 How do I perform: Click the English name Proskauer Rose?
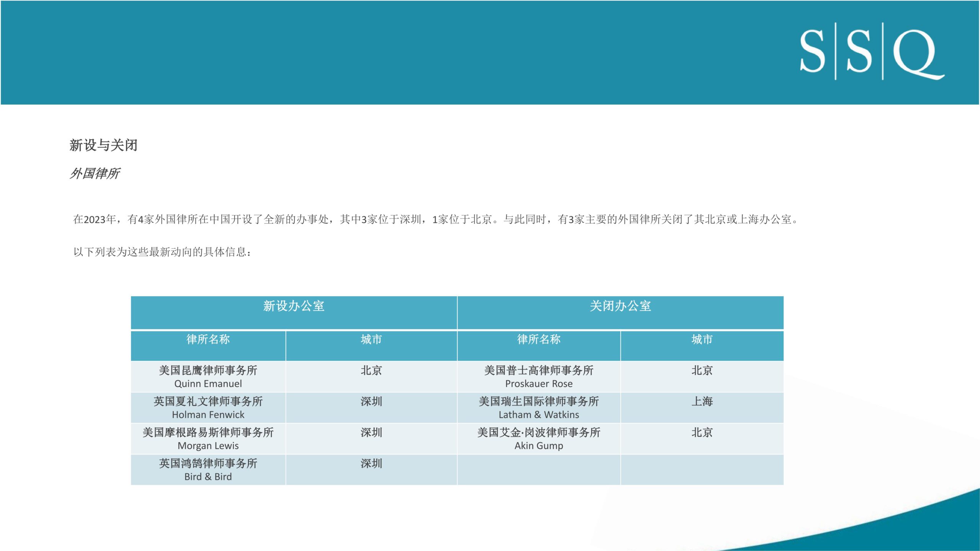click(x=539, y=384)
